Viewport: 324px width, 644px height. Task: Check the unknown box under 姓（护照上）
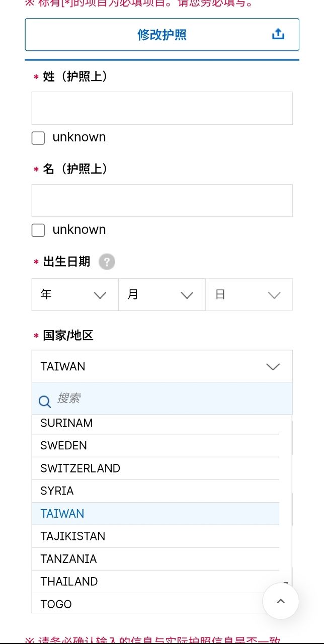(38, 138)
